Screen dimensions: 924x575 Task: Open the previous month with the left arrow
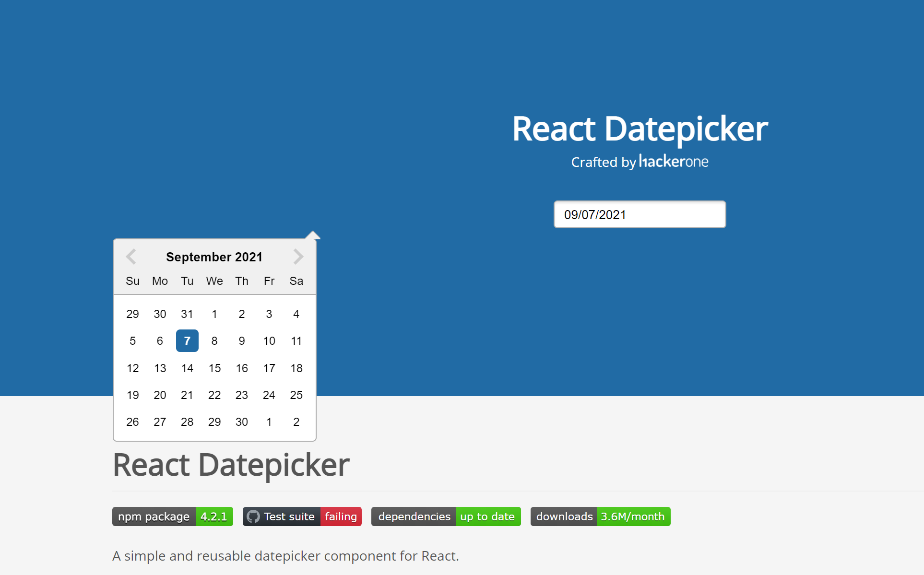click(131, 257)
